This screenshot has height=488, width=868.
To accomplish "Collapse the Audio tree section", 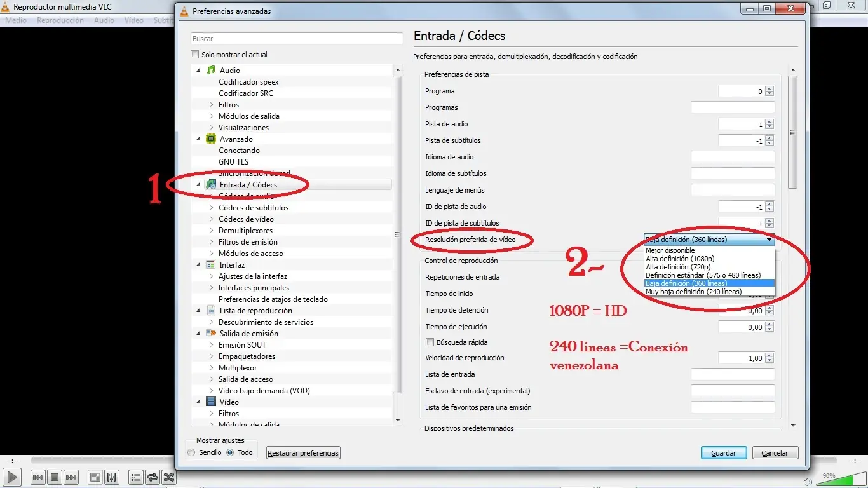I will coord(199,71).
